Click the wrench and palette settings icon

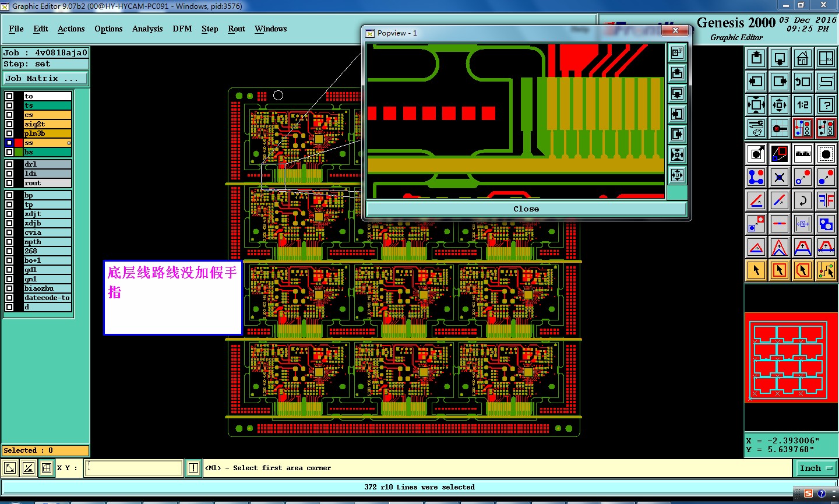tap(756, 128)
